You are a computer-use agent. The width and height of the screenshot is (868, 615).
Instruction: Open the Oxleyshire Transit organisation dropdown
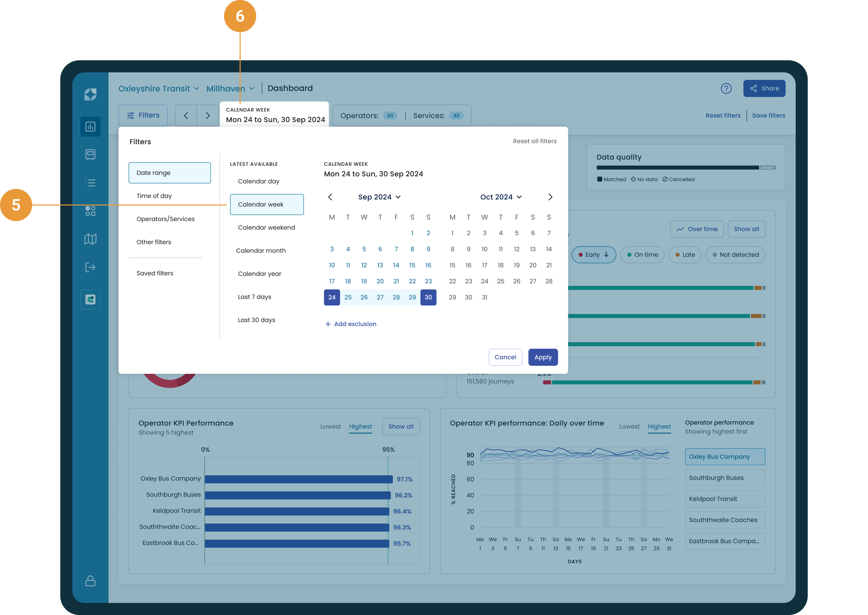[x=158, y=89]
